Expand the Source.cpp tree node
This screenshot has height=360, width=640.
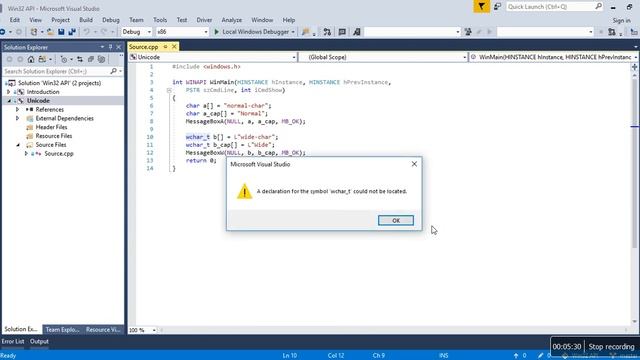(26, 153)
